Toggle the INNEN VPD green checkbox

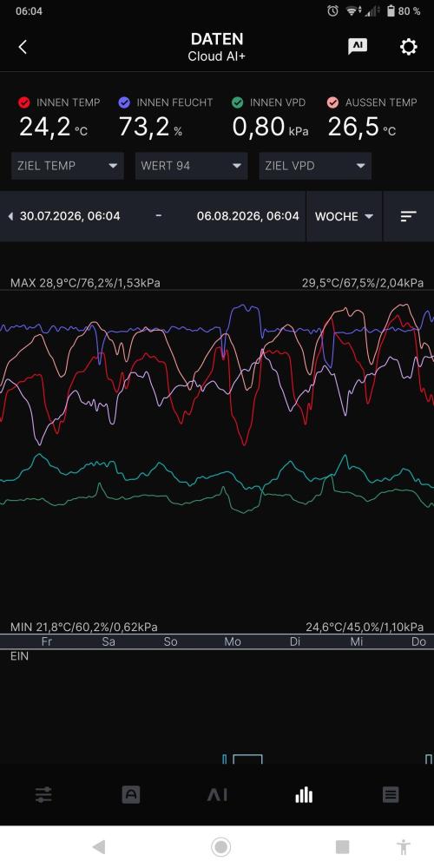coord(238,102)
